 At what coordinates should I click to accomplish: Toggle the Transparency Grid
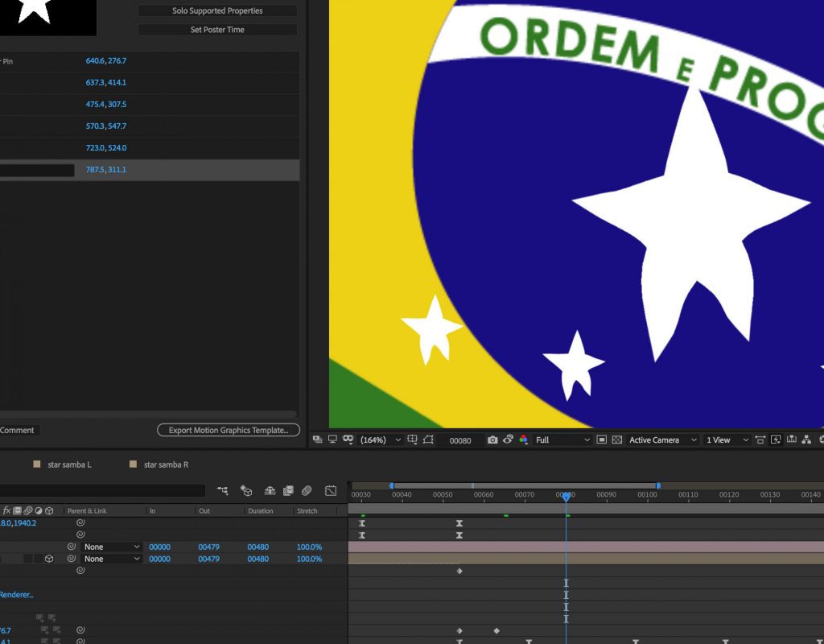(x=617, y=440)
